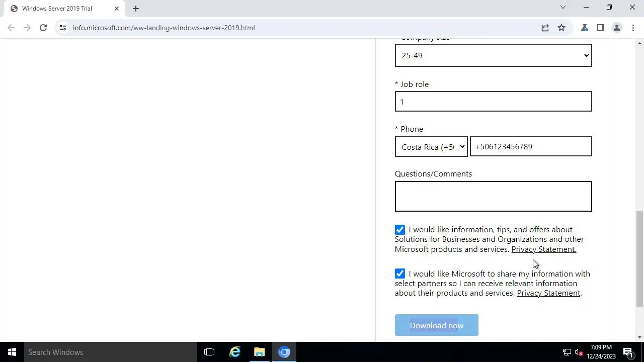Click the page vertical scrollbar thumb
Viewport: 644px width, 362px height.
click(x=639, y=258)
